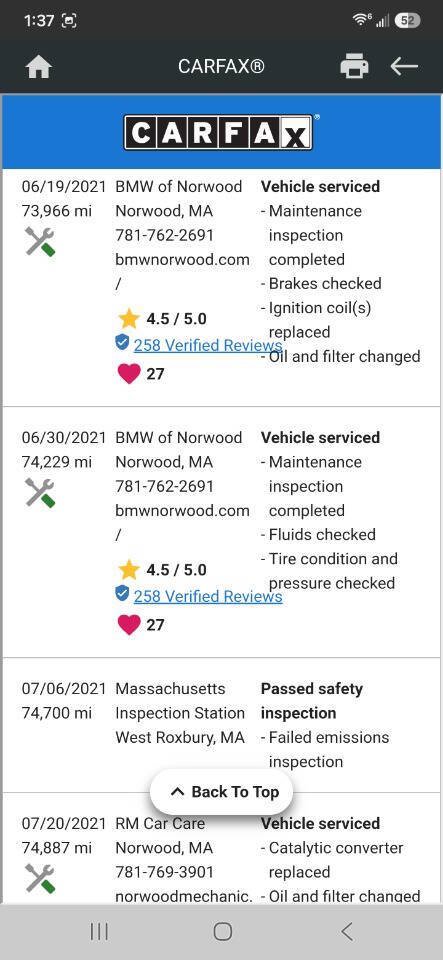Tap the printer icon

click(x=354, y=66)
